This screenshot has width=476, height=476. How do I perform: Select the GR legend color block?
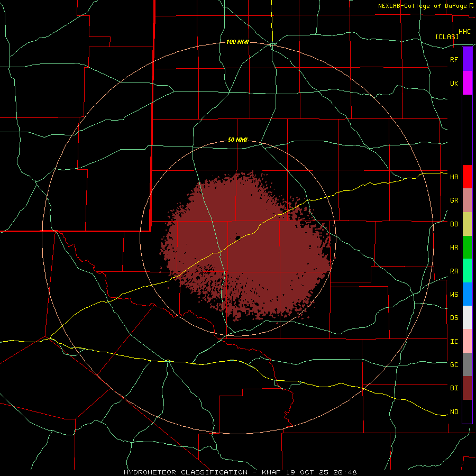point(467,200)
